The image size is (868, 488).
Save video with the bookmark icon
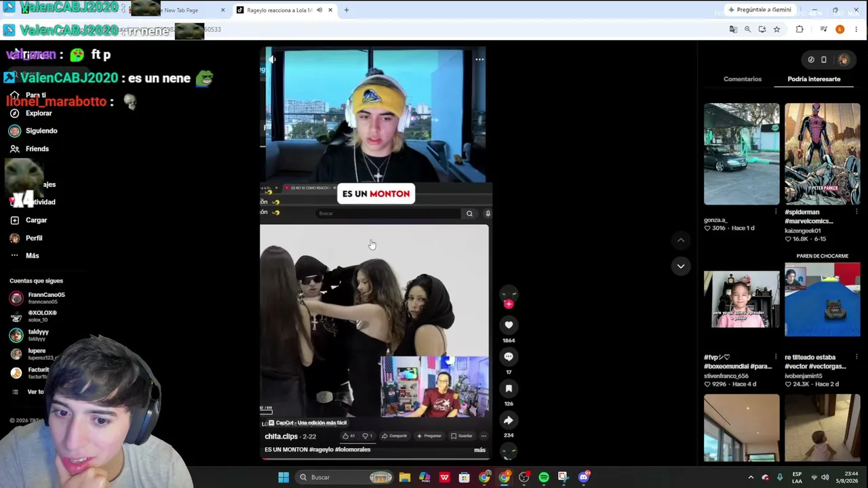(509, 388)
